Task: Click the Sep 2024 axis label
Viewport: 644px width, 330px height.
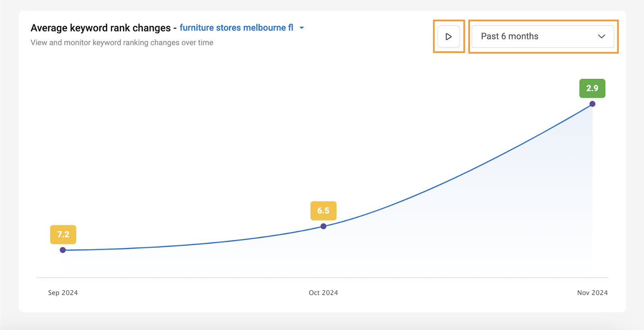Action: (63, 293)
